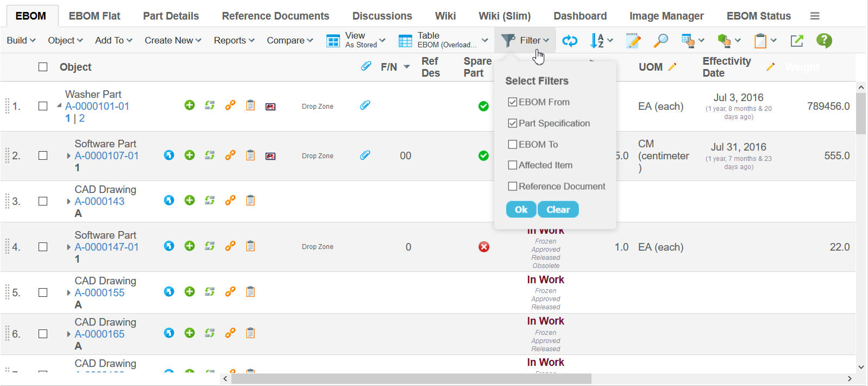Click the blue refresh arrows toolbar icon
This screenshot has width=868, height=386.
tap(569, 40)
